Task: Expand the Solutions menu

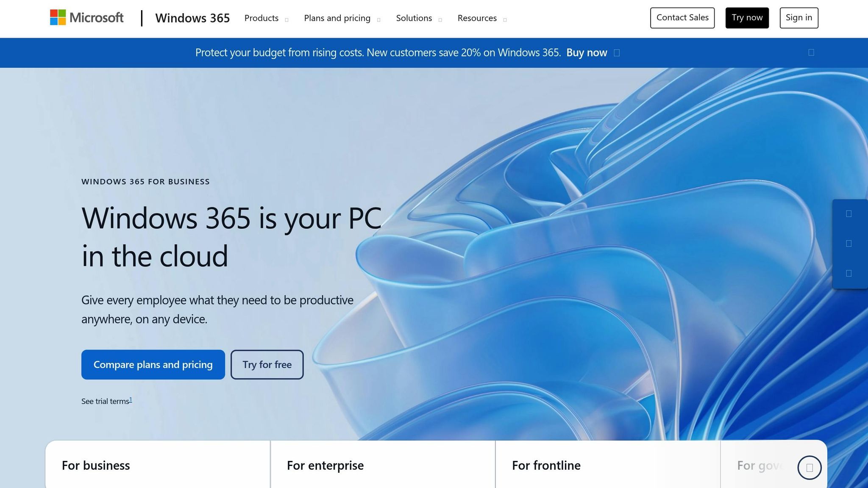Action: point(419,18)
